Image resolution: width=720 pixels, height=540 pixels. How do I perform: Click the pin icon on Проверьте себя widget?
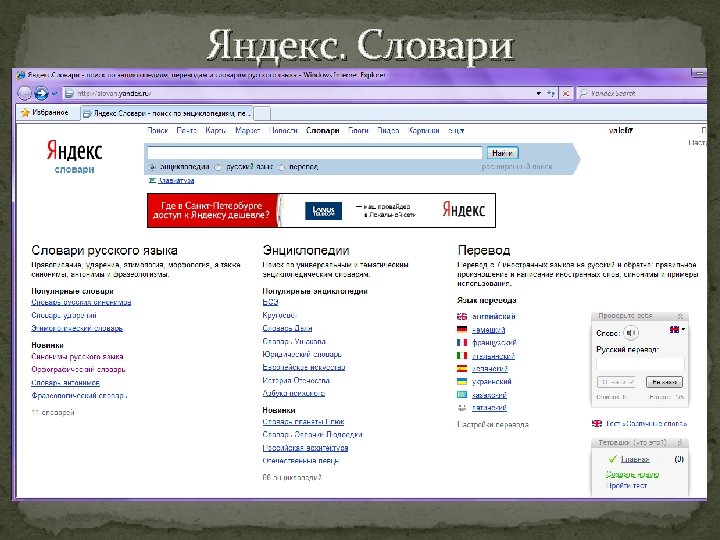(x=681, y=316)
